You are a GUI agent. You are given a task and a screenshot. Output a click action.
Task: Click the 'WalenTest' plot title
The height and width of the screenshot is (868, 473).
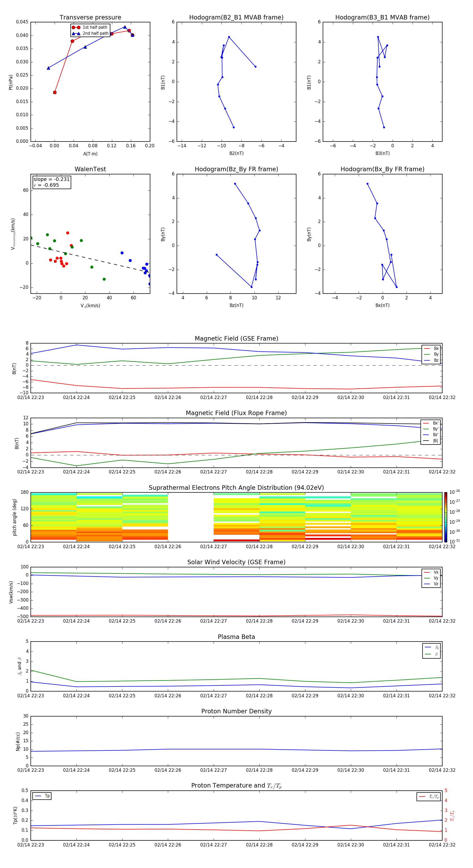tap(90, 169)
